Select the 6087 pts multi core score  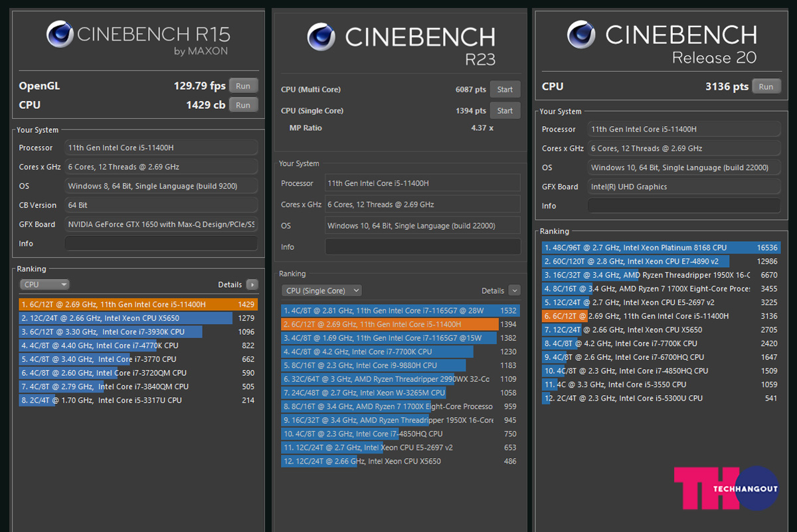click(x=470, y=90)
